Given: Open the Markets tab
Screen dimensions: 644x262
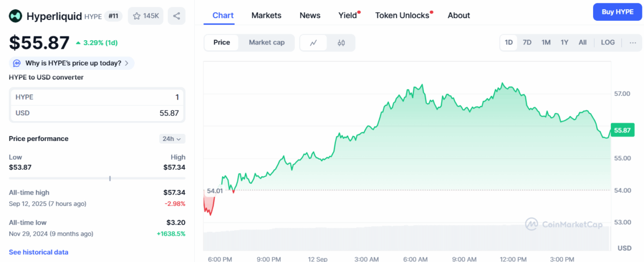Looking at the screenshot, I should point(266,15).
